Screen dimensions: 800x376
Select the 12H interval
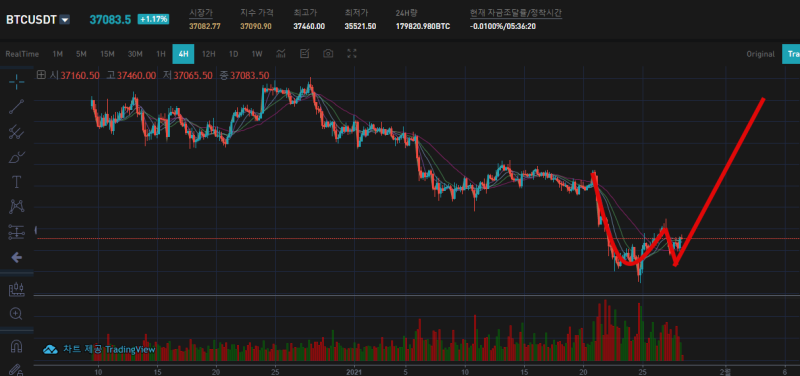[209, 54]
